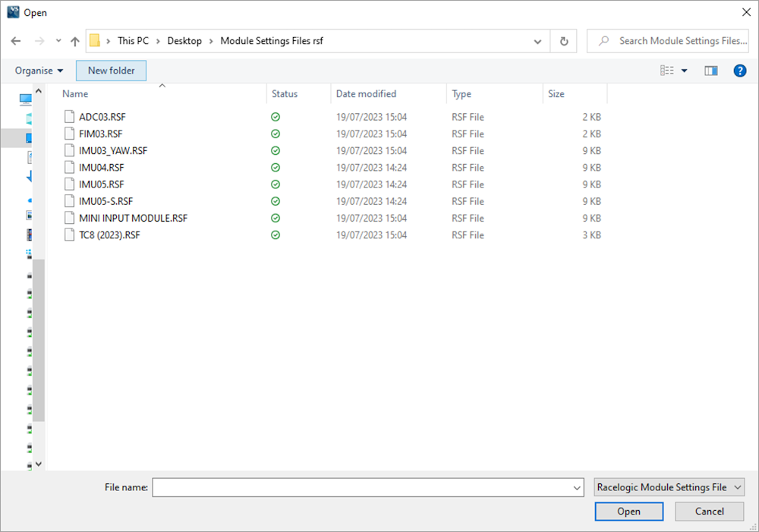Sort by Date modified column header
This screenshot has width=759, height=532.
point(366,94)
